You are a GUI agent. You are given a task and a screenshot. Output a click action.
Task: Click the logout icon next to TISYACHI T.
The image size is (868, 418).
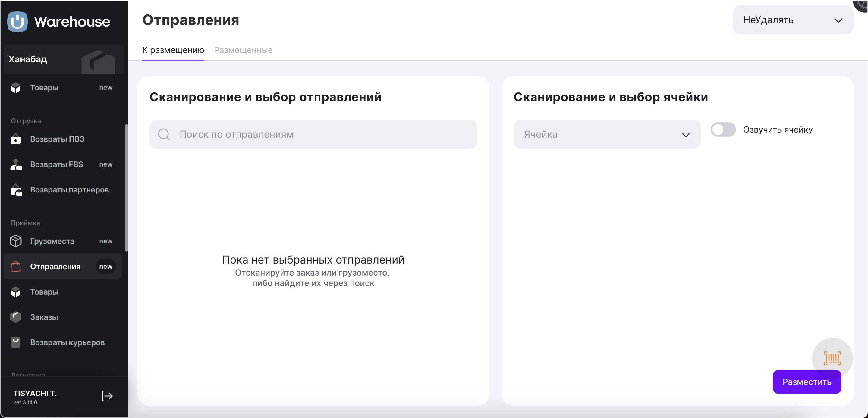107,396
